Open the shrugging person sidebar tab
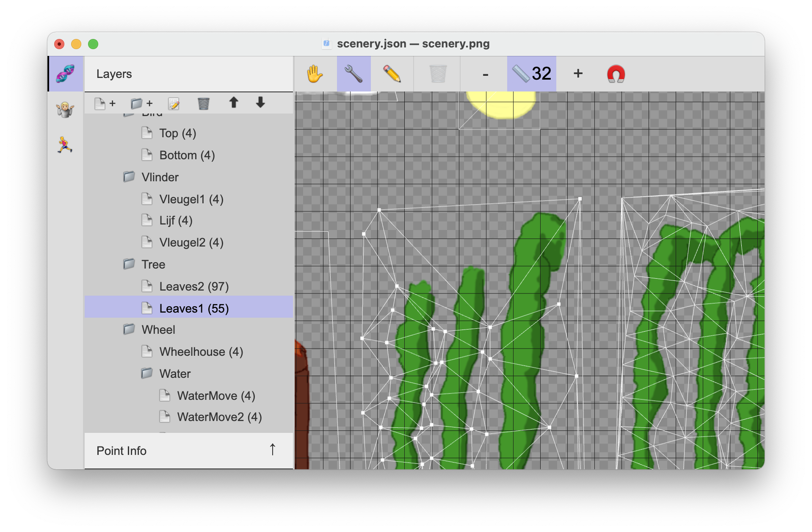This screenshot has height=532, width=812. point(65,110)
